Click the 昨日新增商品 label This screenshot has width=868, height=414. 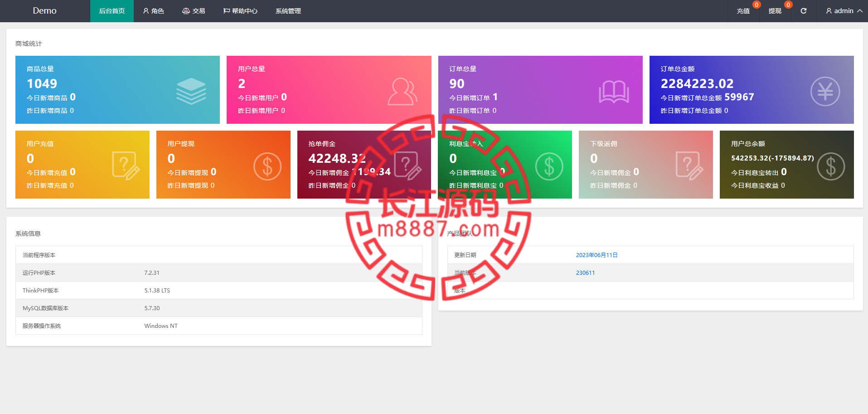point(47,111)
